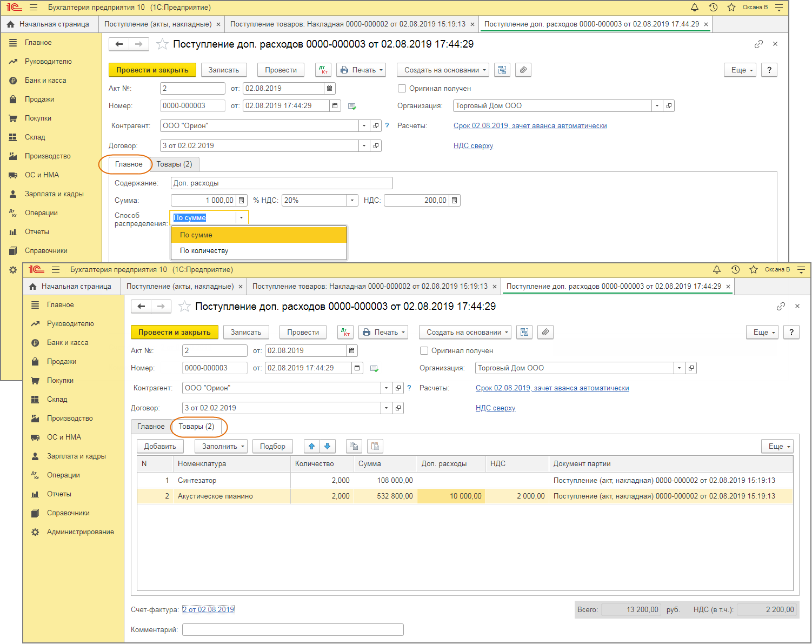Open Начальная страница tab in front window

pos(70,287)
